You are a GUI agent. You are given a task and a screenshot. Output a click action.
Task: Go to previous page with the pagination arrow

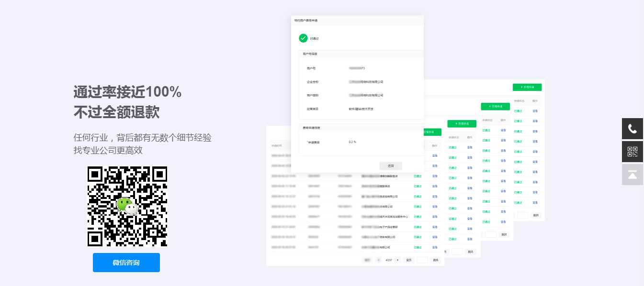pyautogui.click(x=378, y=260)
